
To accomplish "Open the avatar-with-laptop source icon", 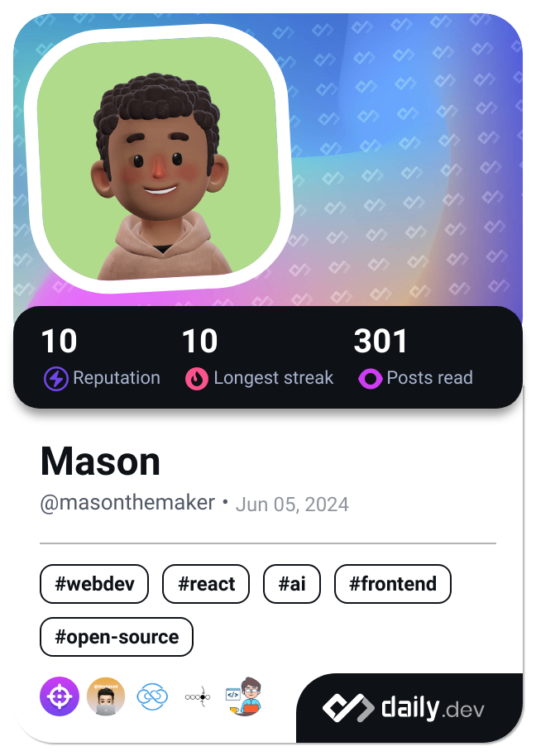I will coord(106,696).
